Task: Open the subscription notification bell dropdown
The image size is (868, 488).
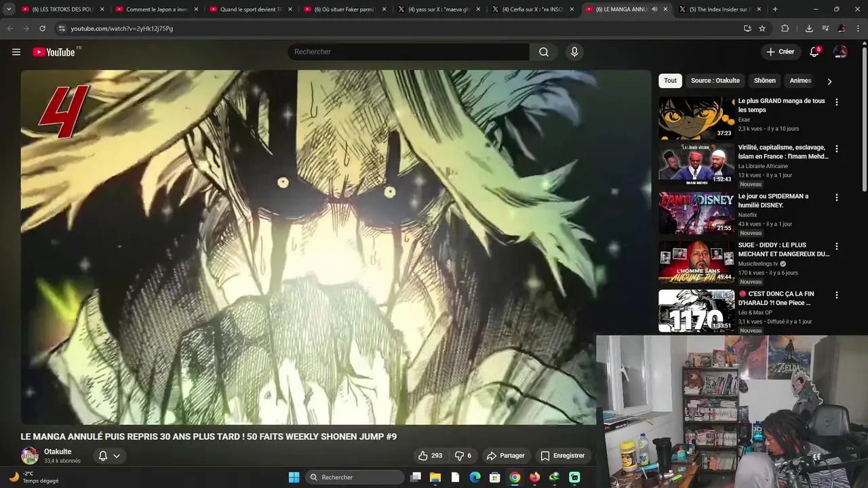Action: (x=109, y=455)
